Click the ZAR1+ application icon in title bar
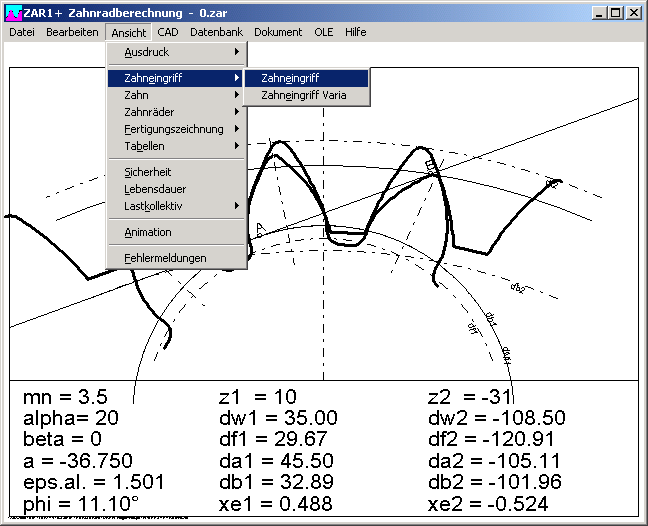Image resolution: width=648 pixels, height=526 pixels. (x=13, y=13)
